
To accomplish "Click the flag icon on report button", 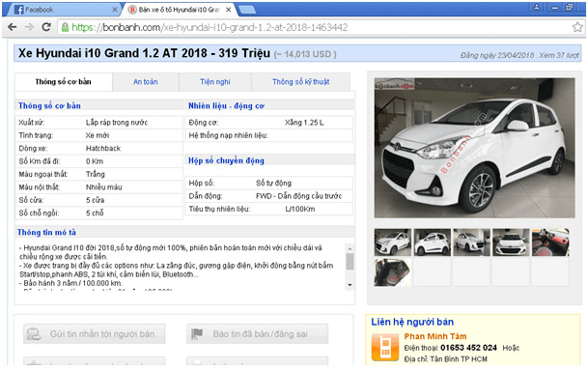I will coord(197,334).
